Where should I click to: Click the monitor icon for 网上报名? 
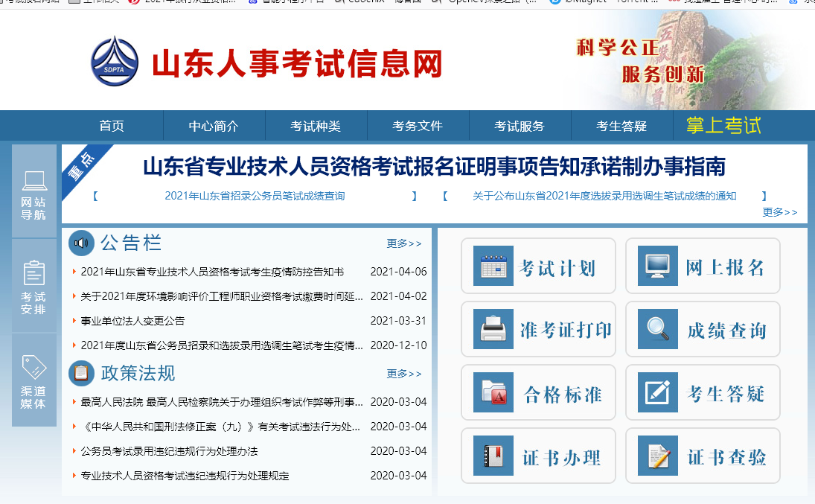point(656,267)
